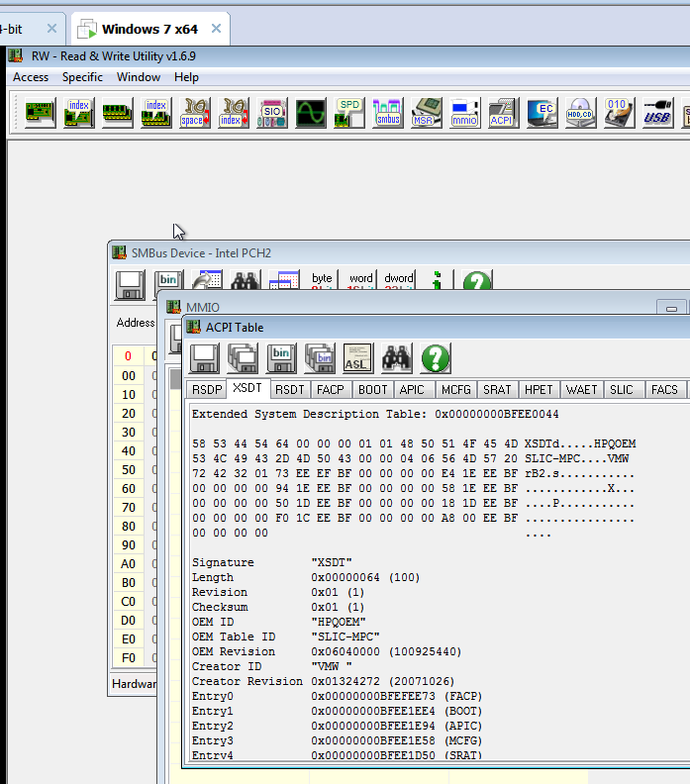Image resolution: width=690 pixels, height=784 pixels.
Task: Click the ACPI Table window title bar
Action: click(435, 327)
